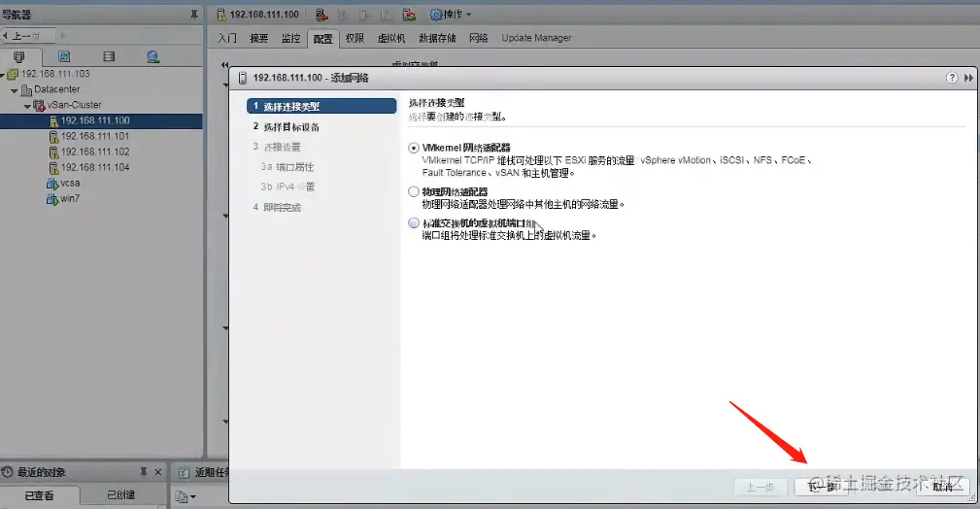Open the VMs and Templates navigator tab

pos(64,57)
